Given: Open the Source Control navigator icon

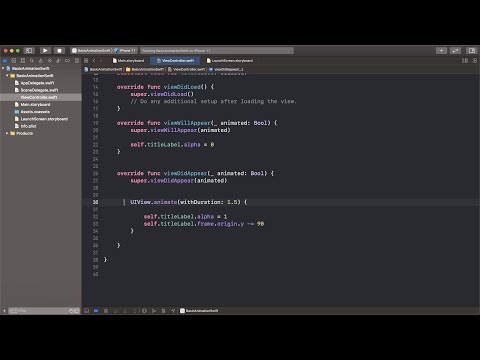Looking at the screenshot, I should pyautogui.click(x=14, y=61).
